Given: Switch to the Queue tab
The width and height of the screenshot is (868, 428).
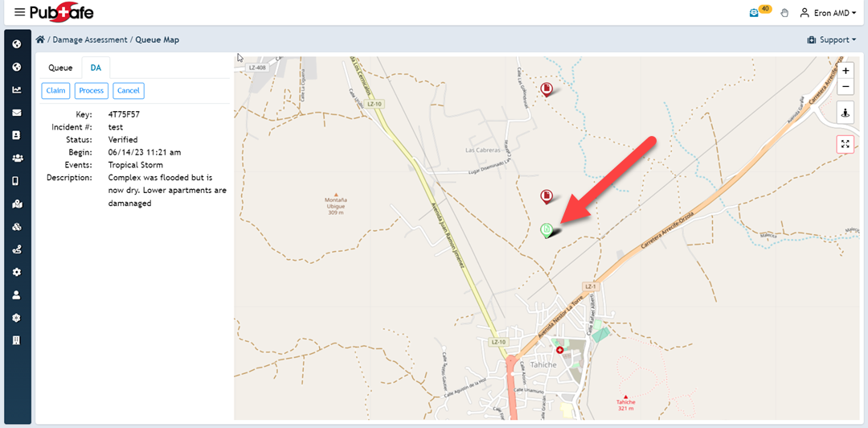Looking at the screenshot, I should click(60, 68).
